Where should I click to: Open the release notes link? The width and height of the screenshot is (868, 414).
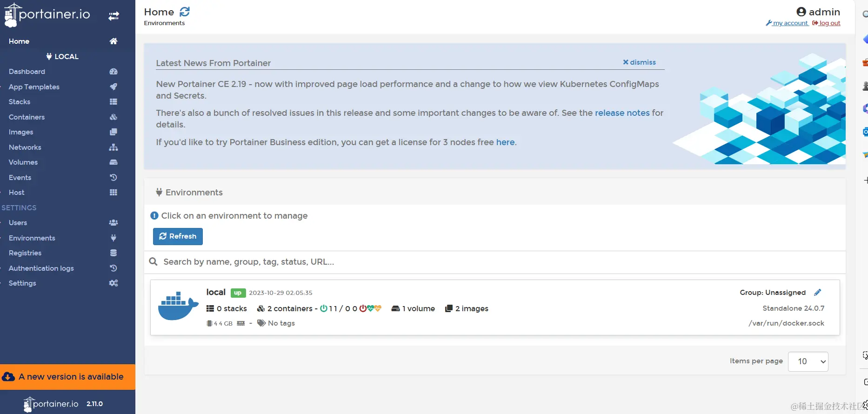pyautogui.click(x=622, y=113)
